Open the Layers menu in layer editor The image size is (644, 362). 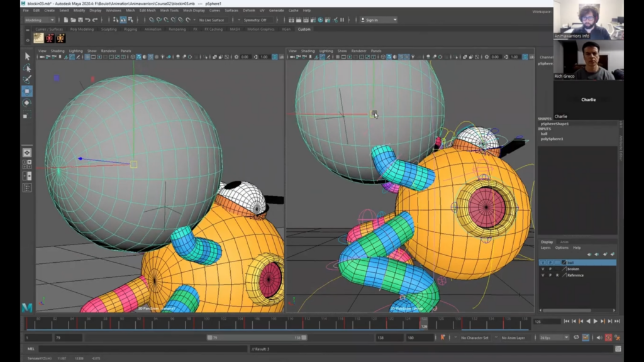point(545,248)
